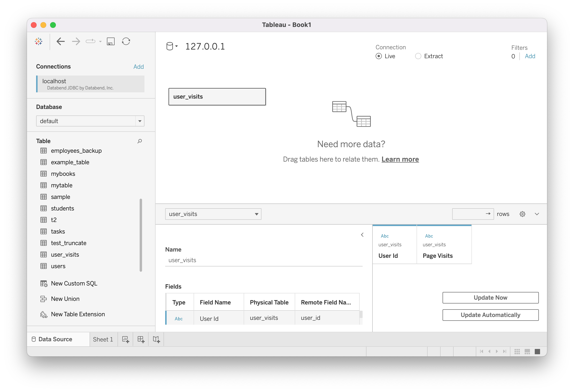Click the mytable table icon
This screenshot has height=392, width=574.
tap(44, 185)
